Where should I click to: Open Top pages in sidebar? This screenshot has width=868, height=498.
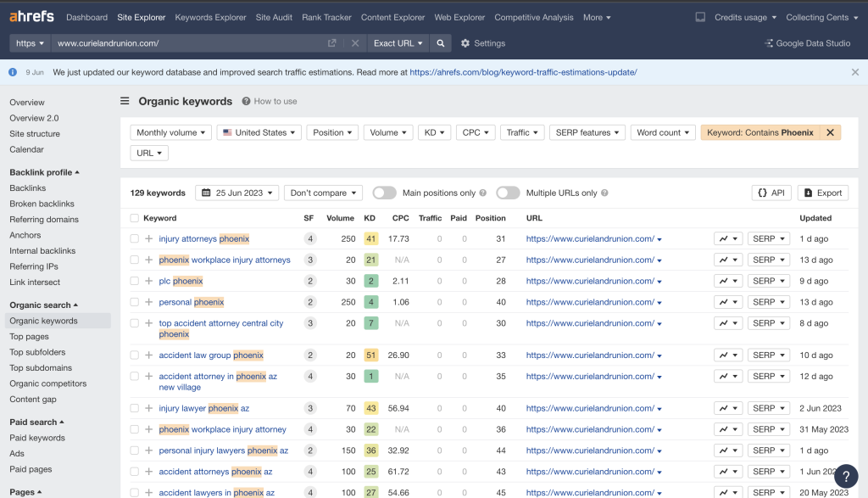point(28,337)
